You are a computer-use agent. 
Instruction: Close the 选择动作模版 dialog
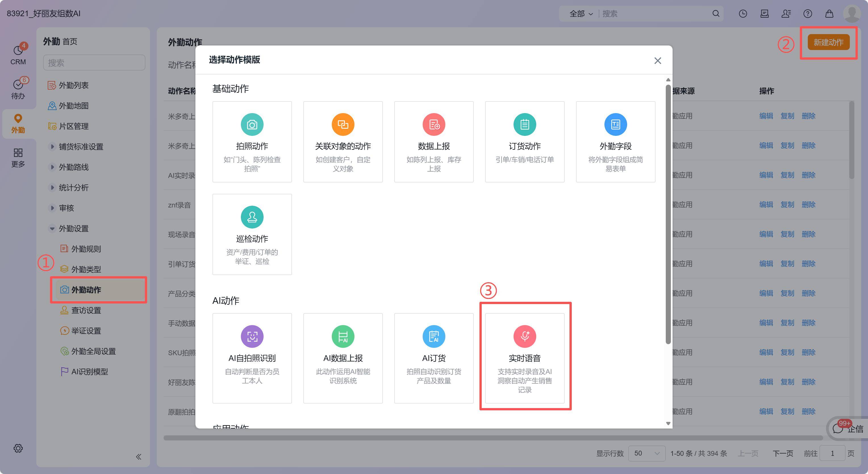658,61
